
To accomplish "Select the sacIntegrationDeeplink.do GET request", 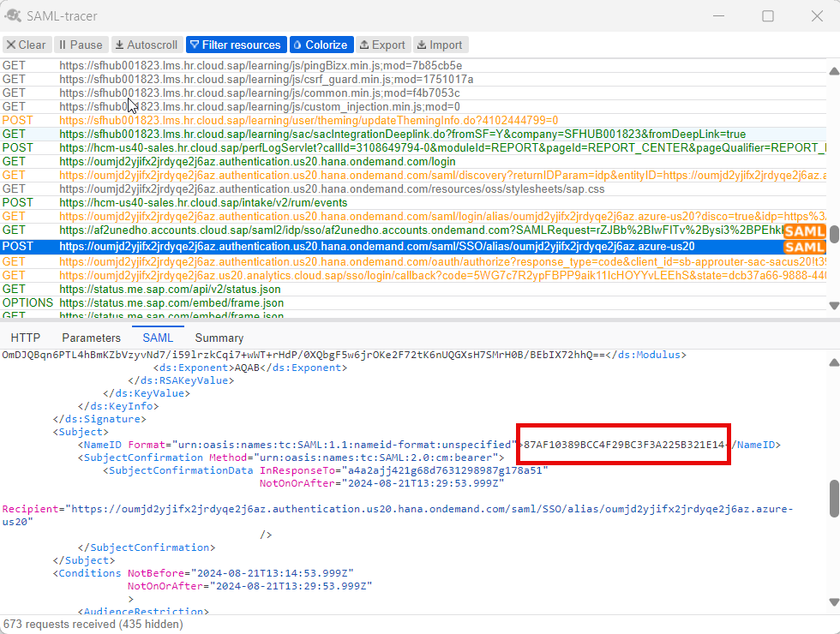I will (x=412, y=134).
